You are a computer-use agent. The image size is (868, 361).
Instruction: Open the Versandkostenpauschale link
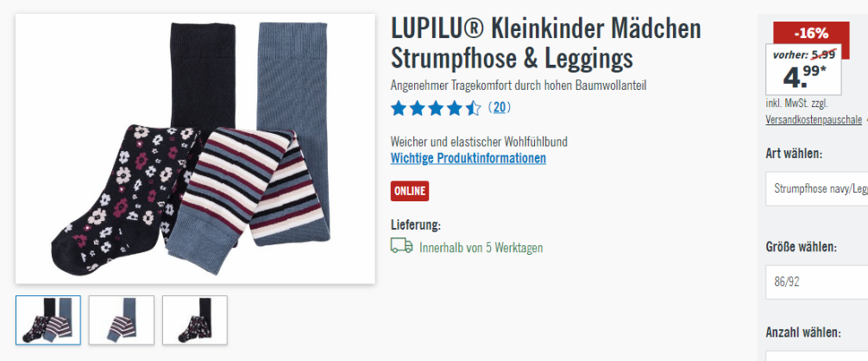814,119
